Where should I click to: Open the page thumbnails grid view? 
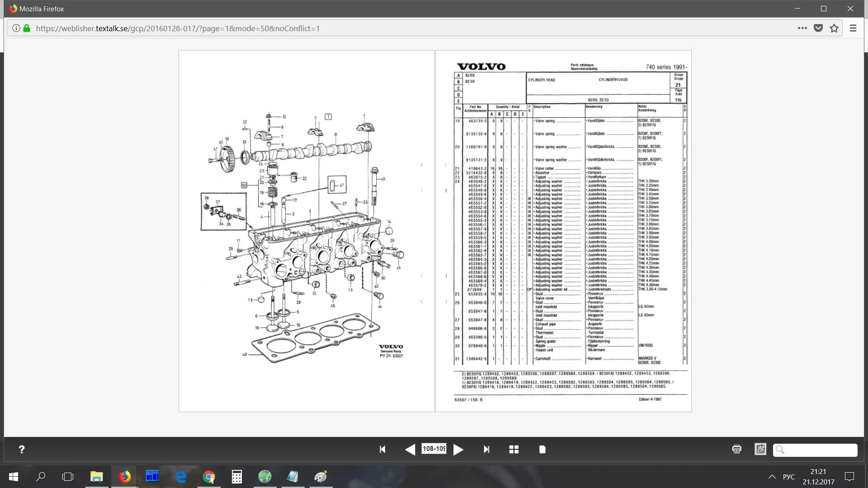(514, 449)
